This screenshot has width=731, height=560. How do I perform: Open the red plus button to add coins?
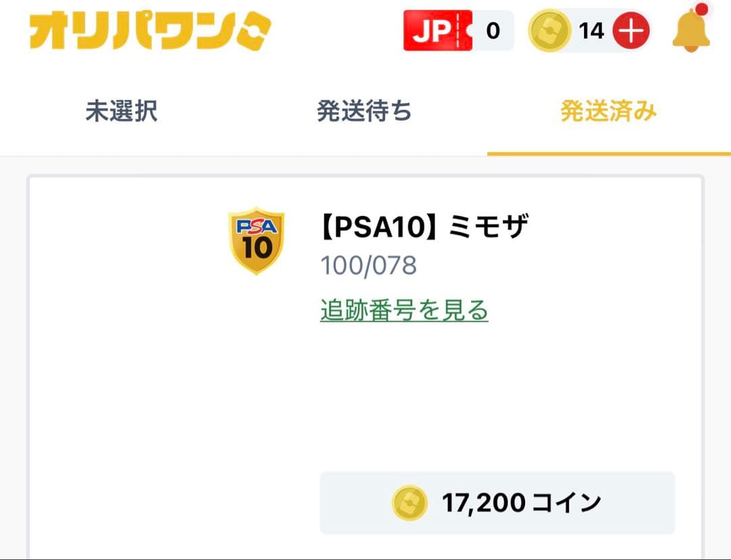[x=630, y=30]
